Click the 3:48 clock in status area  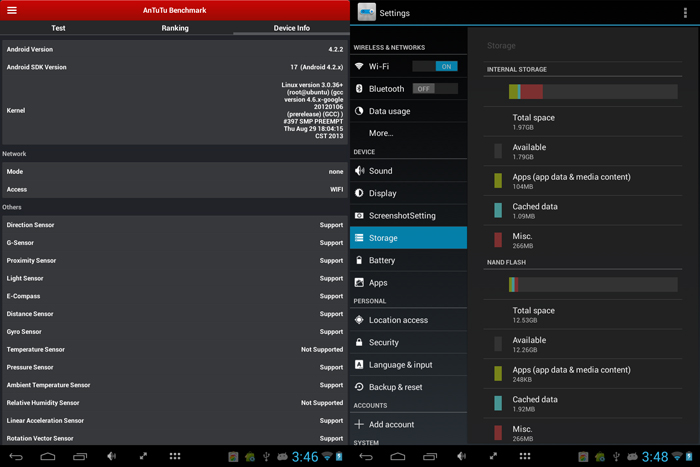654,456
